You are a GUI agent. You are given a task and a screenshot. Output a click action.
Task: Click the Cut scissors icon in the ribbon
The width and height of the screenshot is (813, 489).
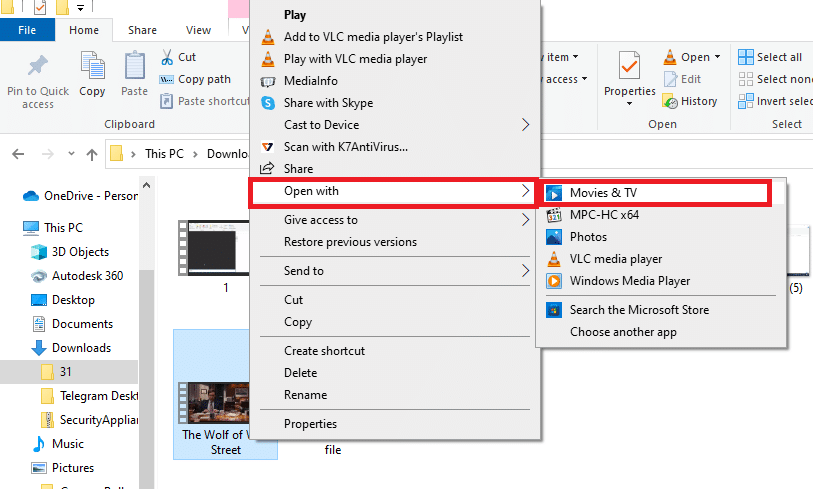point(167,57)
